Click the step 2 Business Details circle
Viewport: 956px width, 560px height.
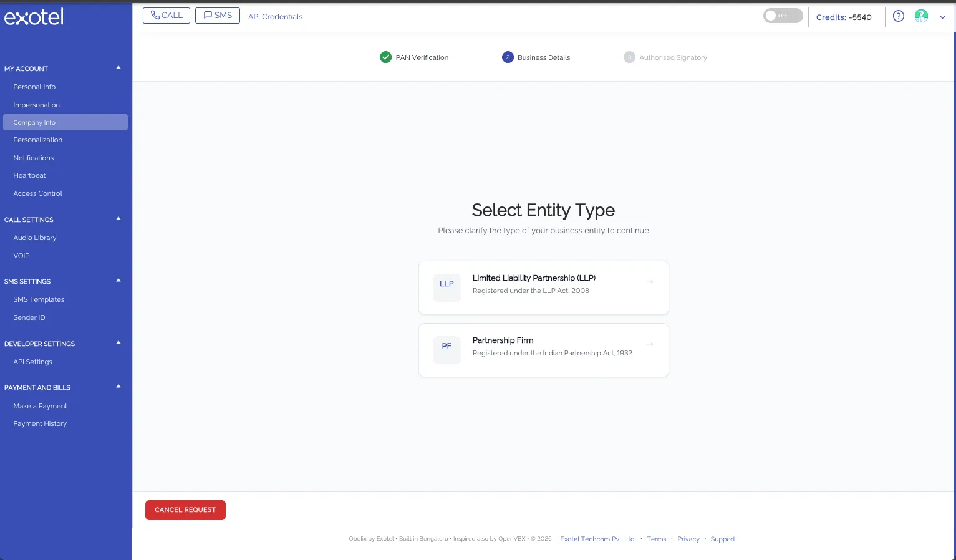508,57
